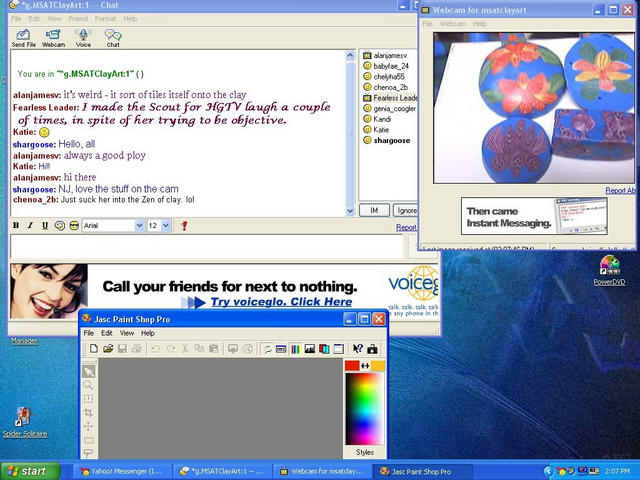
Task: Click New file icon in Paint Shop Pro
Action: pyautogui.click(x=94, y=349)
